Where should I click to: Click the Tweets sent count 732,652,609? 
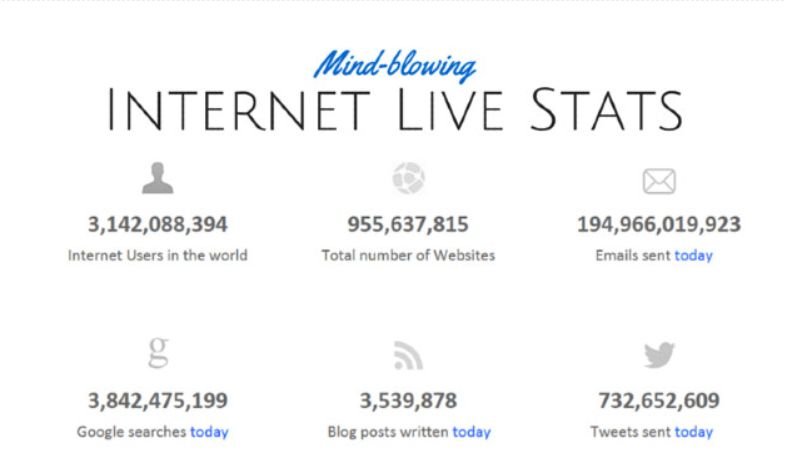(658, 401)
